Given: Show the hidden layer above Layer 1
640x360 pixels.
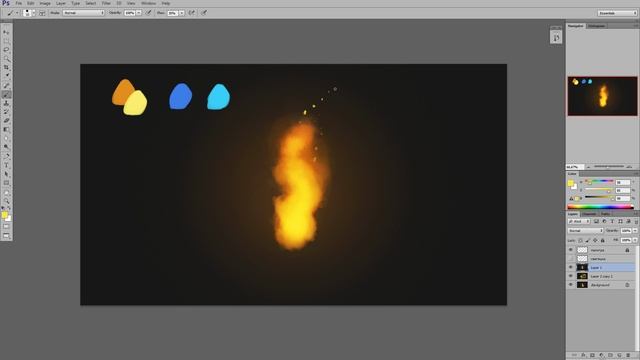Looking at the screenshot, I should pos(571,259).
